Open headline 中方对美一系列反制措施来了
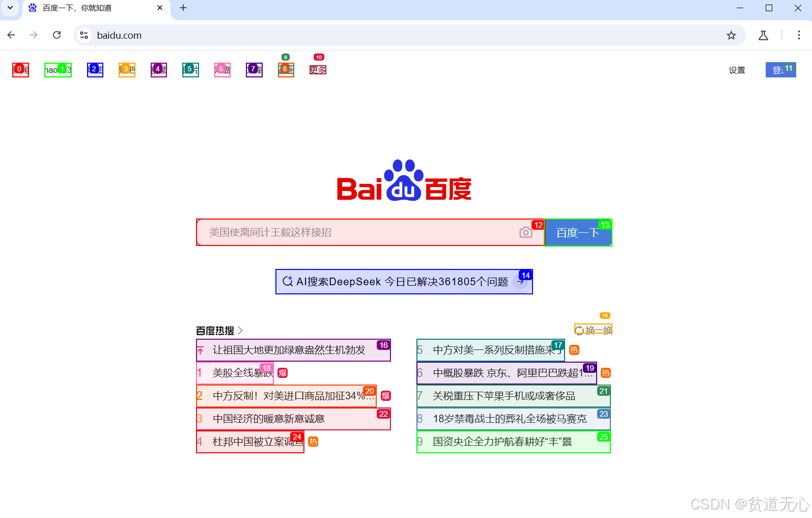Screen dimensions: 812x518 (491, 350)
